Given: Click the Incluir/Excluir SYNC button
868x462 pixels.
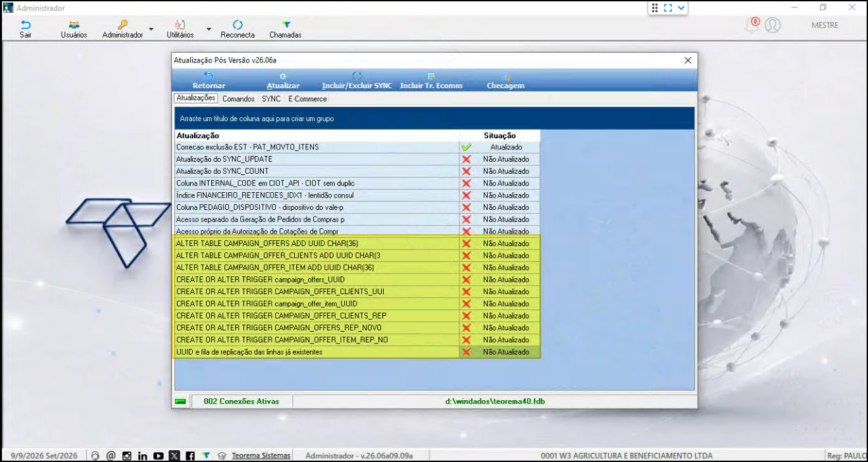Looking at the screenshot, I should click(357, 80).
